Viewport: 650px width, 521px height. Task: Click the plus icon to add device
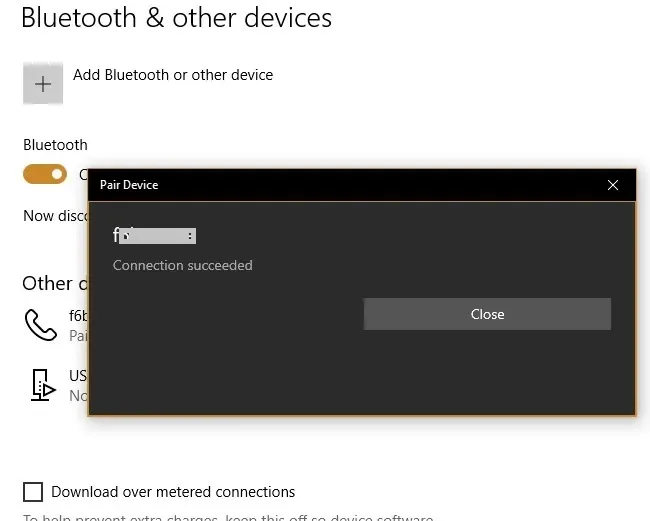point(43,83)
